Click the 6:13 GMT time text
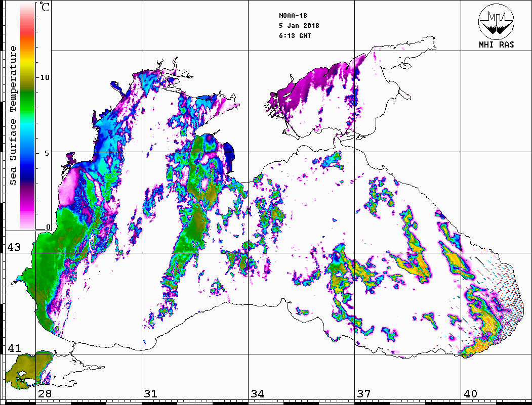The width and height of the screenshot is (532, 405). pyautogui.click(x=295, y=36)
